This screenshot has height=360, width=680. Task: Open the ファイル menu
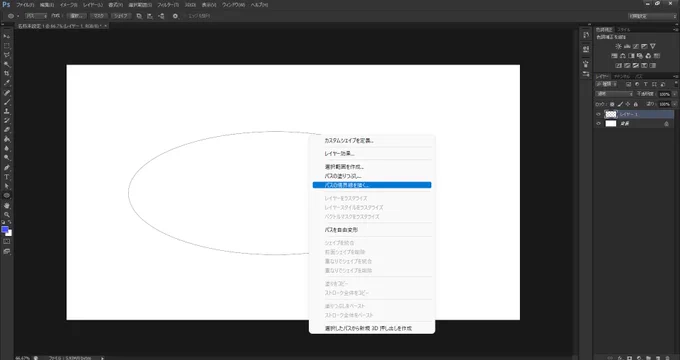coord(25,5)
